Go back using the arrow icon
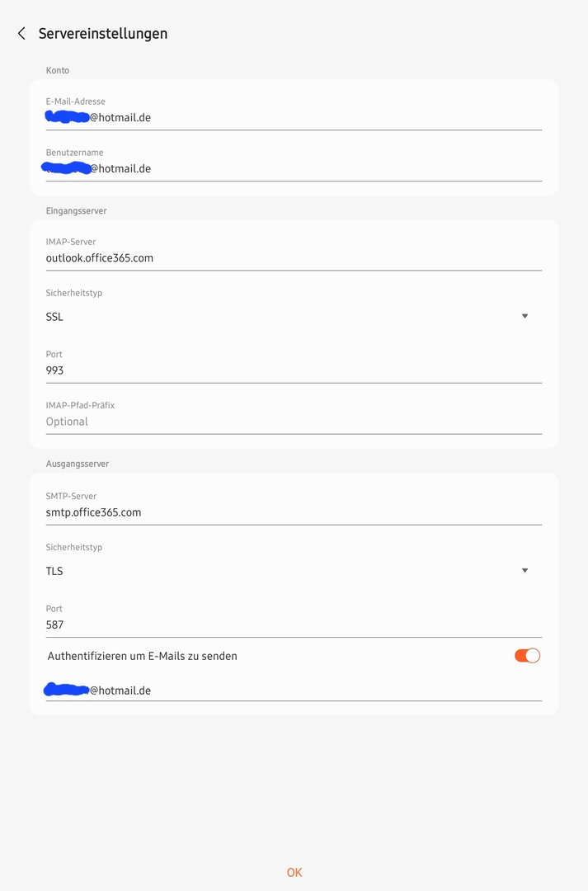This screenshot has height=891, width=588. coord(21,34)
